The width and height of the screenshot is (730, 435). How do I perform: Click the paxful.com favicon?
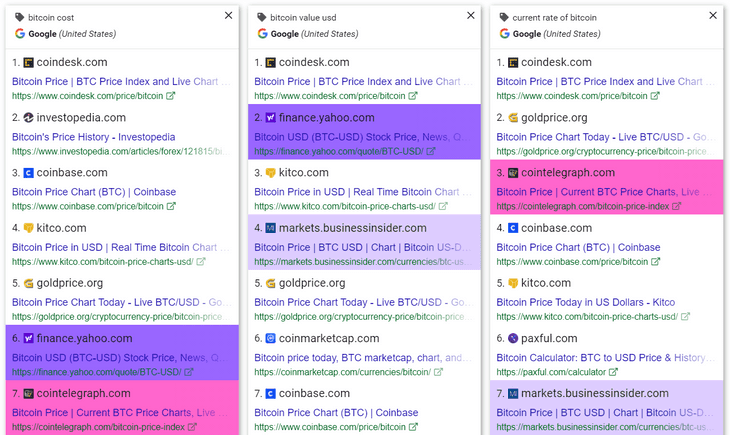(513, 338)
